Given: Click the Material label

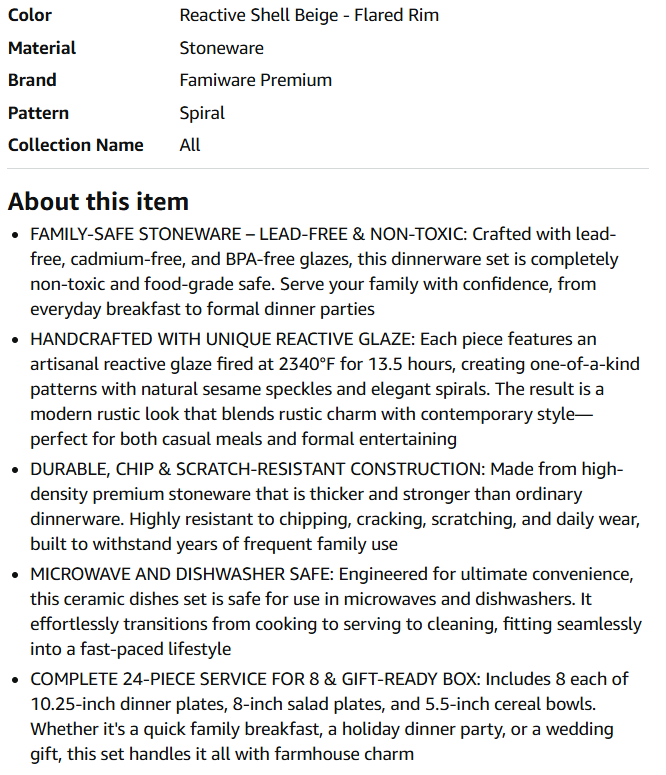Looking at the screenshot, I should click(42, 48).
